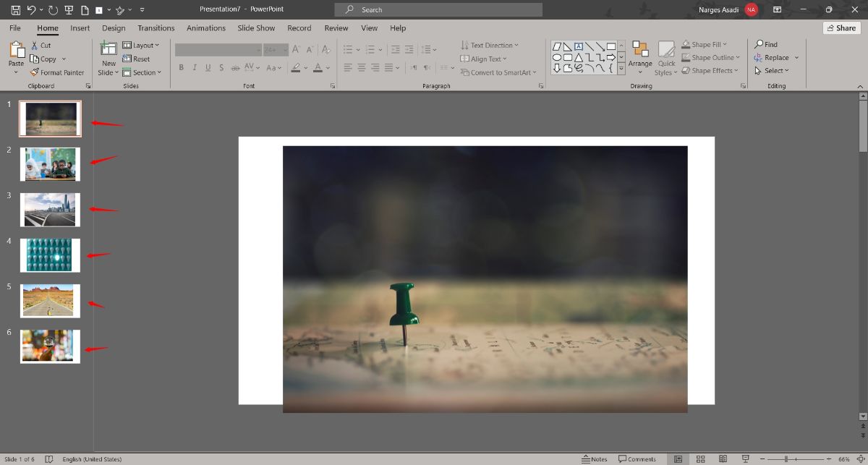
Task: Open the Comments pane from status bar
Action: [x=637, y=459]
